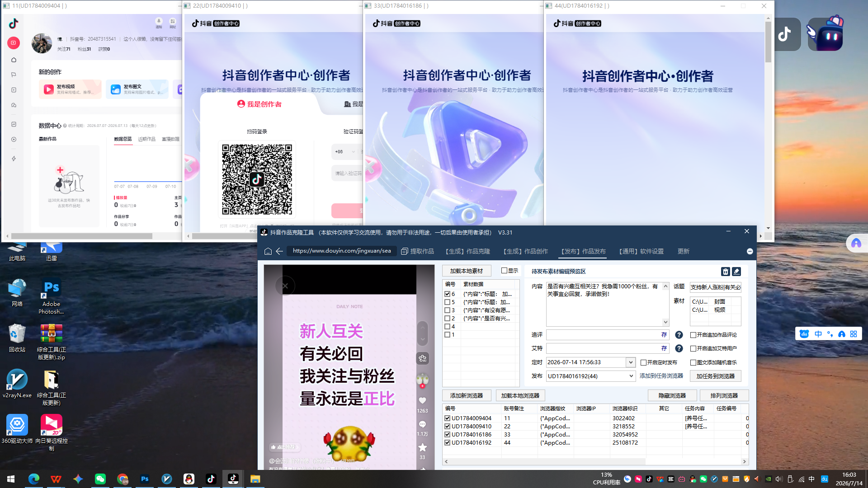Image resolution: width=868 pixels, height=488 pixels.
Task: Like the video using the heart icon
Action: point(422,400)
